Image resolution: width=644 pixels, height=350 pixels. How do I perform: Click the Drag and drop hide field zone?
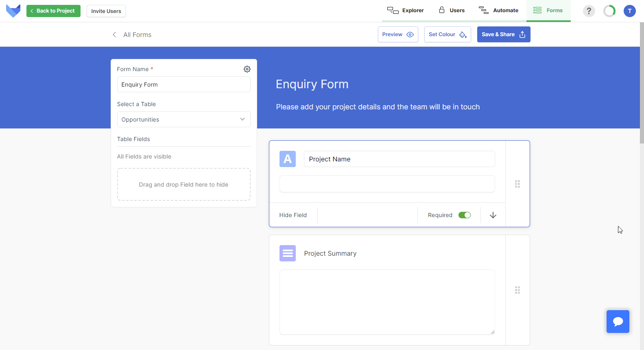pyautogui.click(x=183, y=185)
